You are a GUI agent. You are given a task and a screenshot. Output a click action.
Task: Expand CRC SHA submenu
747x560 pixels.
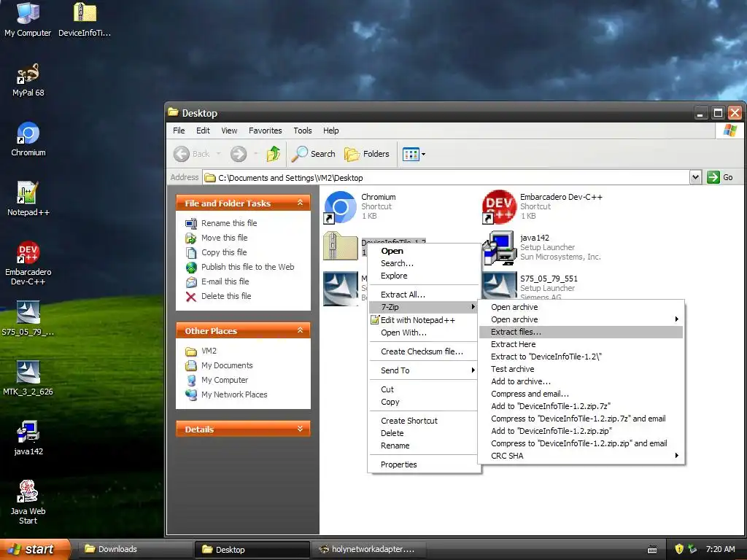pyautogui.click(x=581, y=456)
